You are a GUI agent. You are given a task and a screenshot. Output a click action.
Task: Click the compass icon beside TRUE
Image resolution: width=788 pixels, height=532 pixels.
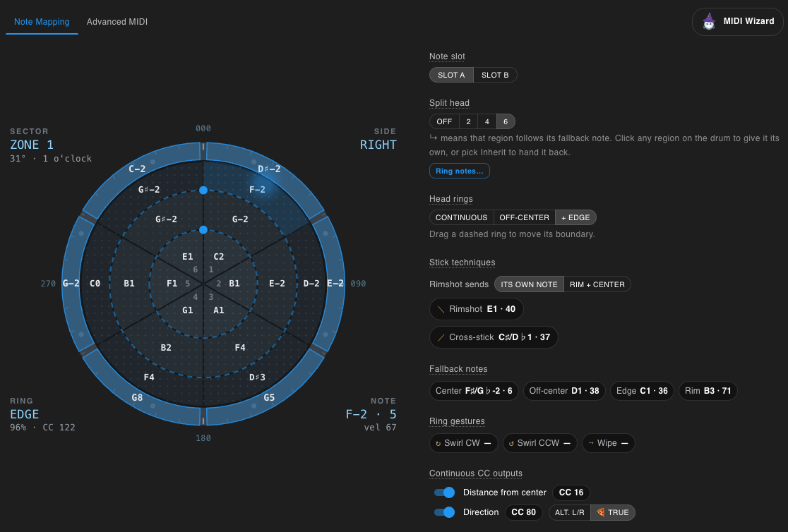[x=601, y=512]
